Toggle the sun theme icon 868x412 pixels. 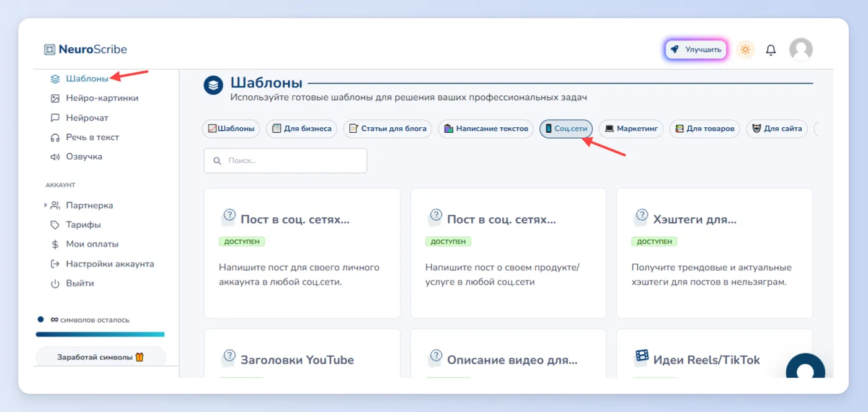(745, 50)
